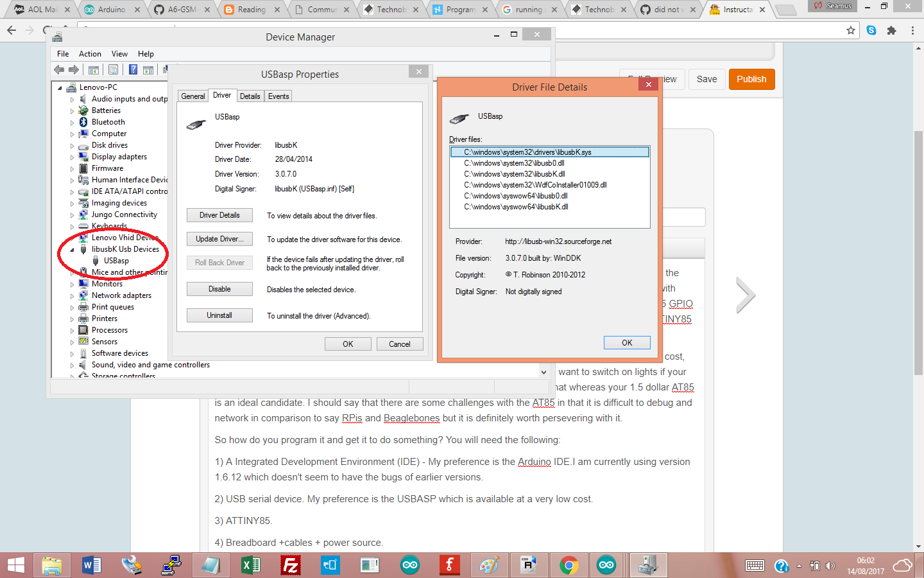Click the Forward arrow in Device Manager toolbar
924x578 pixels.
[x=74, y=69]
